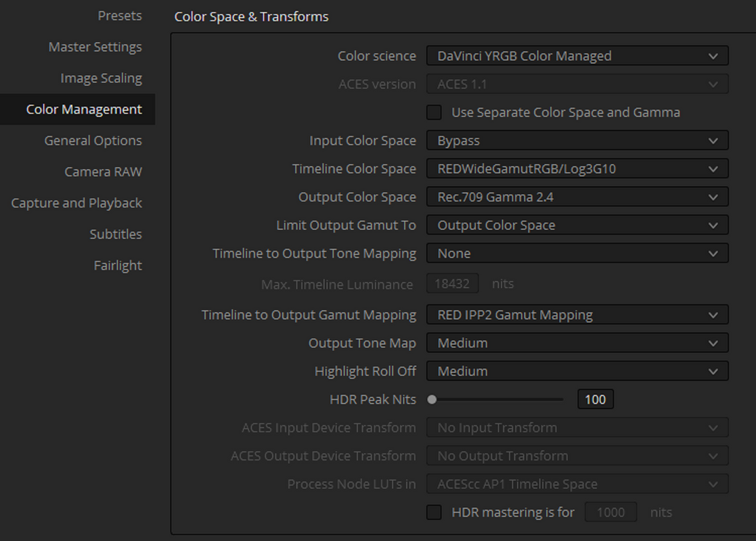Open Fairlight settings page
This screenshot has width=756, height=541.
pyautogui.click(x=118, y=266)
